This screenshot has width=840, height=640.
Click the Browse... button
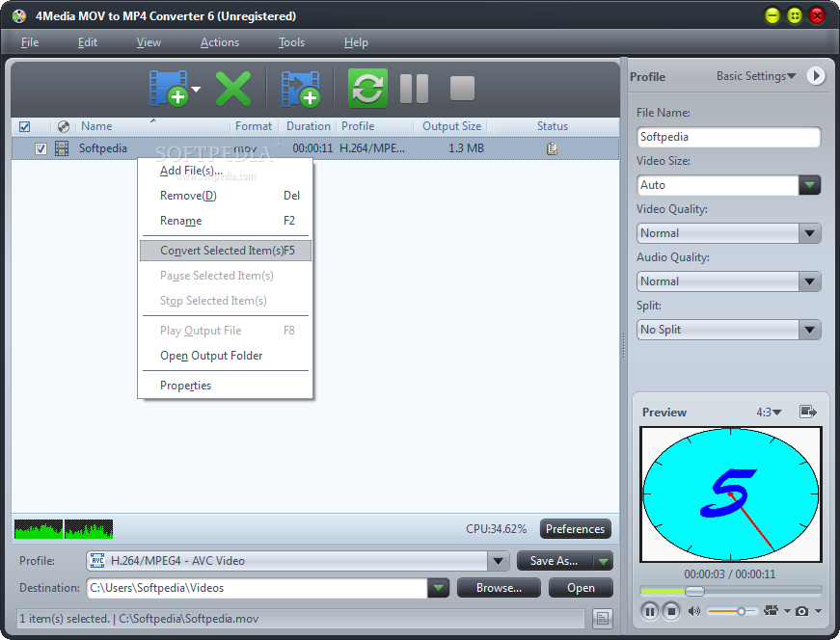click(499, 588)
